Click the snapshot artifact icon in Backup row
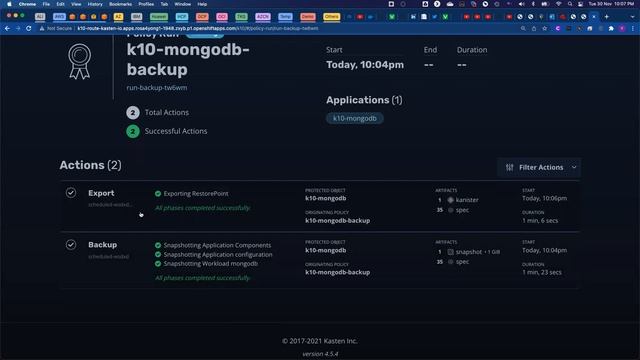 [451, 252]
